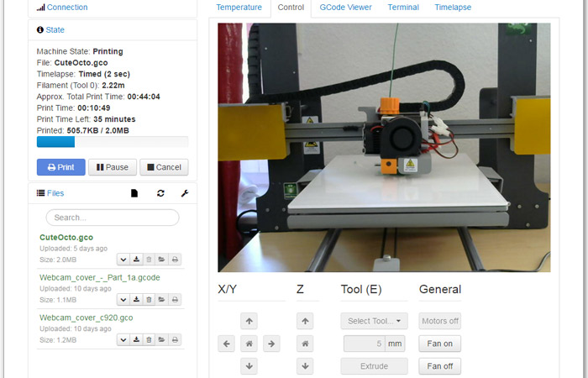Move the Z axis down
This screenshot has width=588, height=378.
pyautogui.click(x=306, y=366)
